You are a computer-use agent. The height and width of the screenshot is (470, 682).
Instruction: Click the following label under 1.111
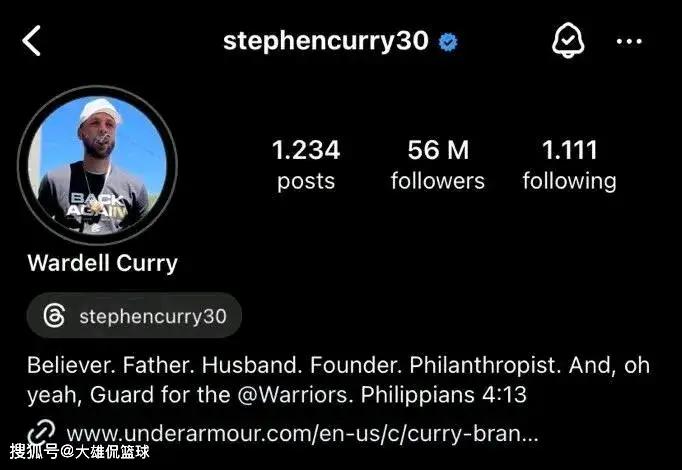coord(569,182)
